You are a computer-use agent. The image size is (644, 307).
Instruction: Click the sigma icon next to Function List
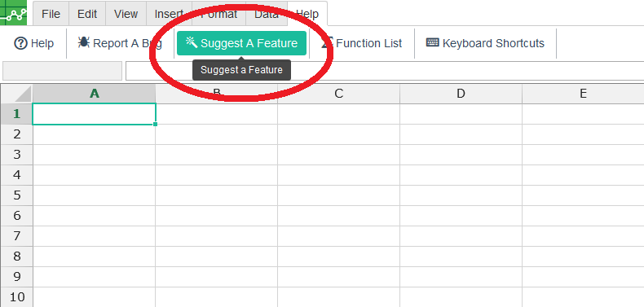click(x=328, y=42)
